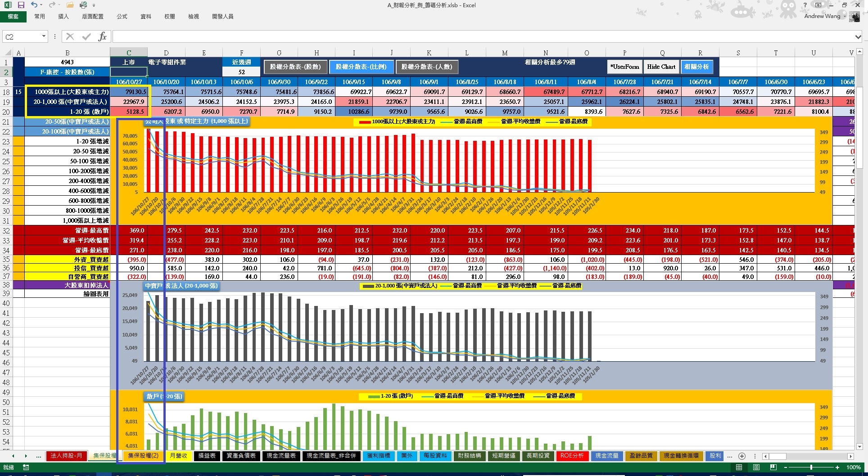Switch to Page Break Preview icon

point(773,467)
